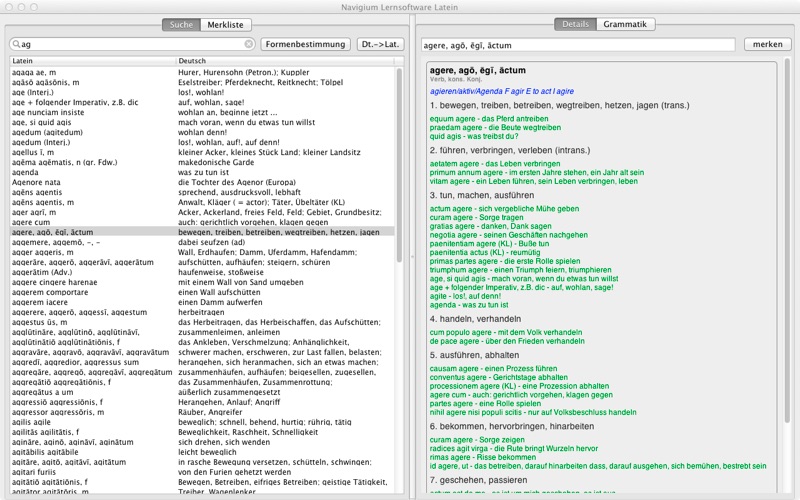Select row 'agēma agēmatis, n (gr. Fdw.)'
This screenshot has height=500, width=800.
coord(202,162)
